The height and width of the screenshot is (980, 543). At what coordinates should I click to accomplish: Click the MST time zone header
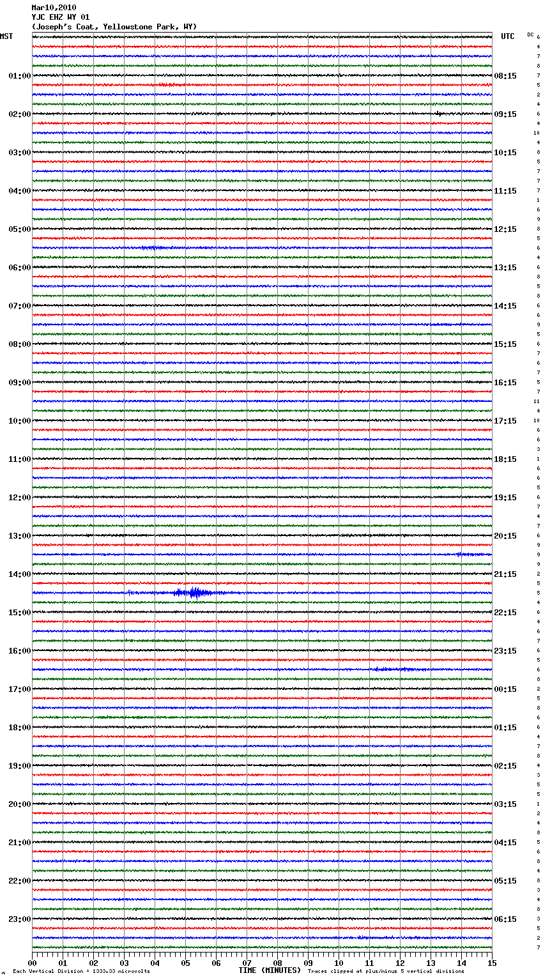(x=6, y=36)
